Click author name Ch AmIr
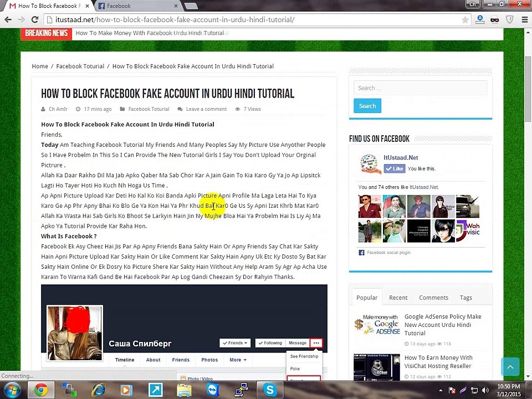This screenshot has height=399, width=532. [x=58, y=109]
